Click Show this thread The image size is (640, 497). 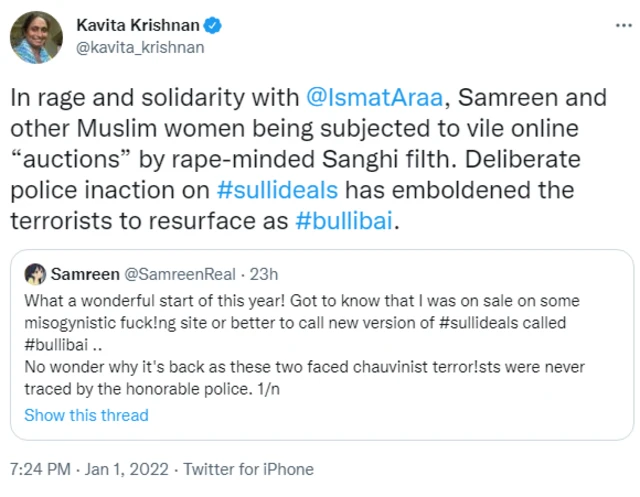tap(86, 415)
